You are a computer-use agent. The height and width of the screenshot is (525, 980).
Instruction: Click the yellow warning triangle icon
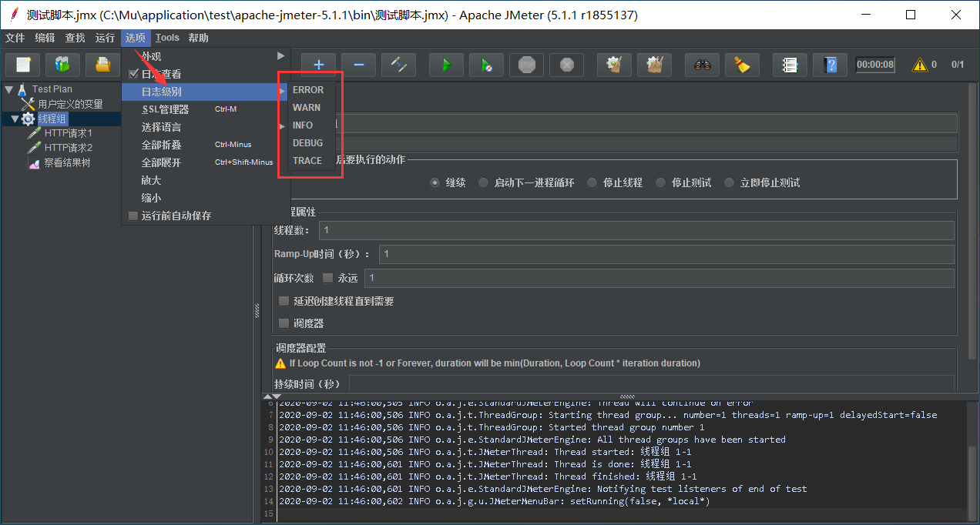(x=920, y=65)
